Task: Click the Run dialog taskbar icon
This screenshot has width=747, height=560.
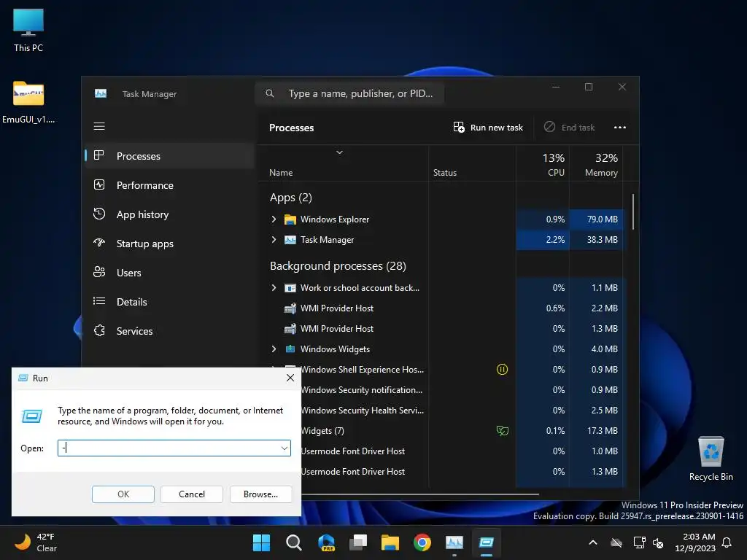Action: click(487, 542)
